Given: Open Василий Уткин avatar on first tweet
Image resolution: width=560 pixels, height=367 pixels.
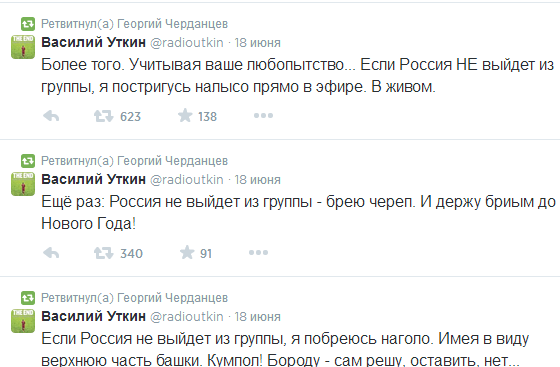Looking at the screenshot, I should click(x=23, y=47).
